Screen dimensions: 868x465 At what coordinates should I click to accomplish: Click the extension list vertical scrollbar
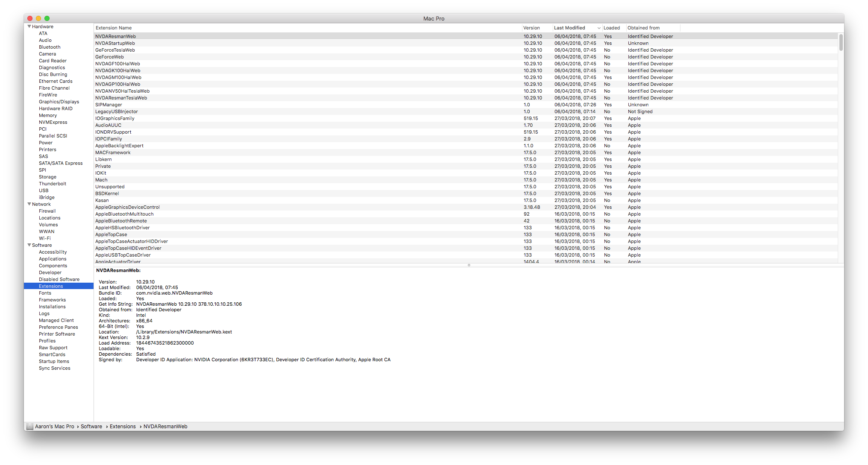(841, 43)
